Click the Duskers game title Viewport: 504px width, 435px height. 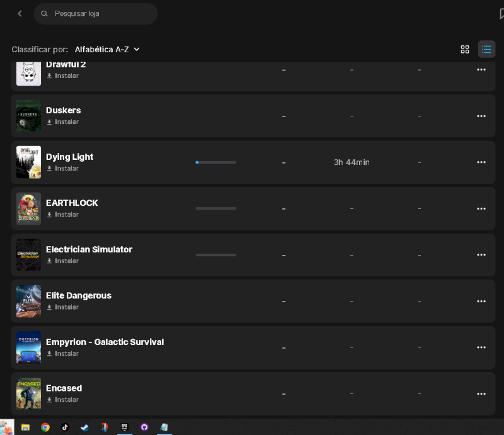tap(64, 110)
